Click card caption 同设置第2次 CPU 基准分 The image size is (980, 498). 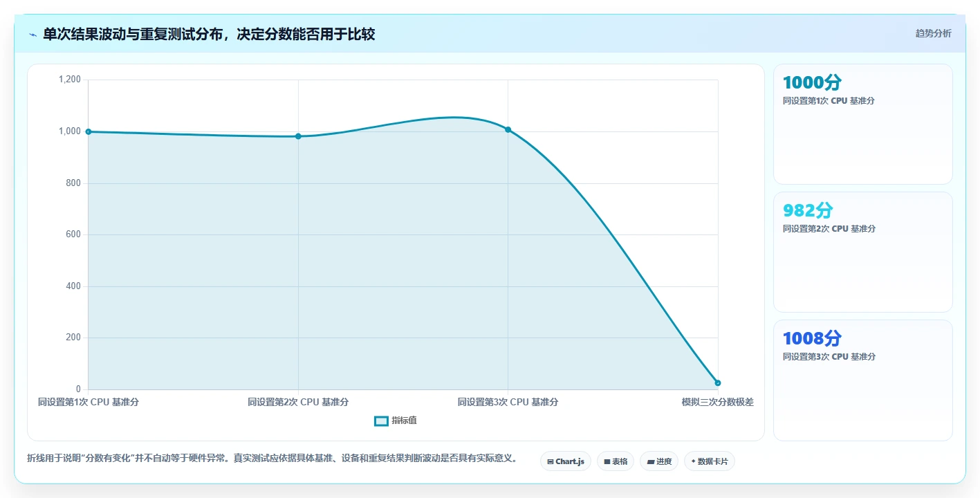829,229
